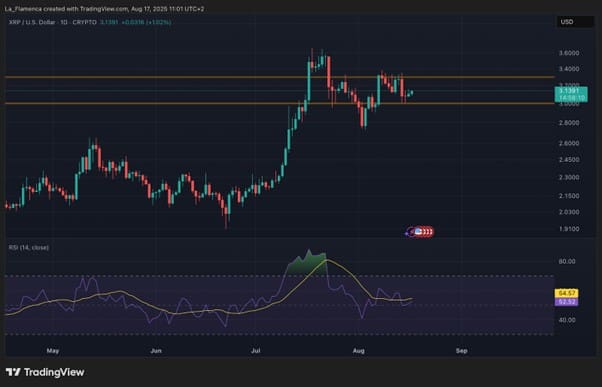The image size is (602, 387).
Task: Open the USD currency selector
Action: click(575, 22)
